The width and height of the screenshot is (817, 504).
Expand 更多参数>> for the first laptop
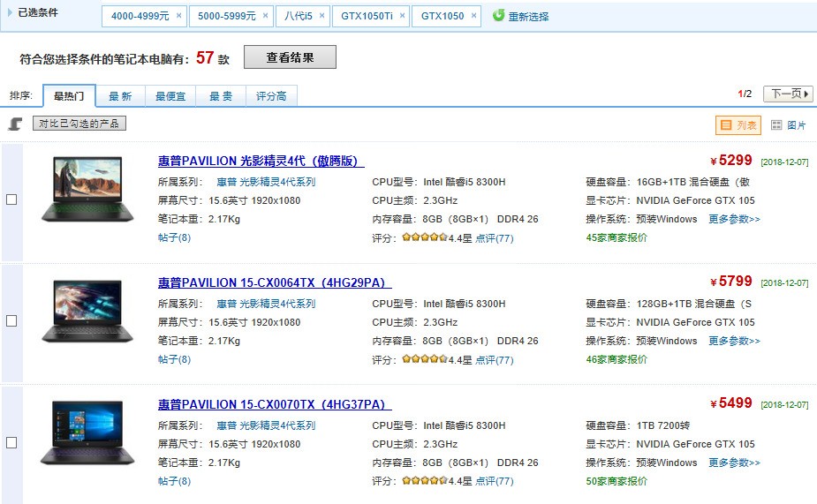click(734, 219)
